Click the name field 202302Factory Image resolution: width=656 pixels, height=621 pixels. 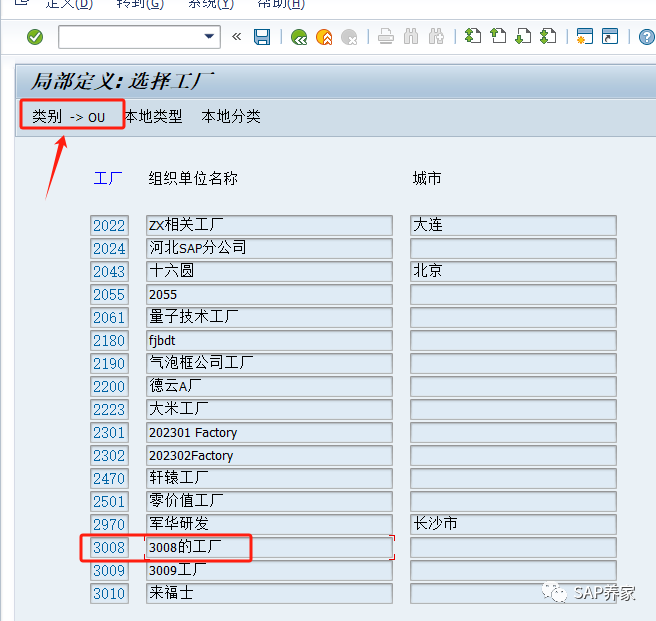(269, 456)
